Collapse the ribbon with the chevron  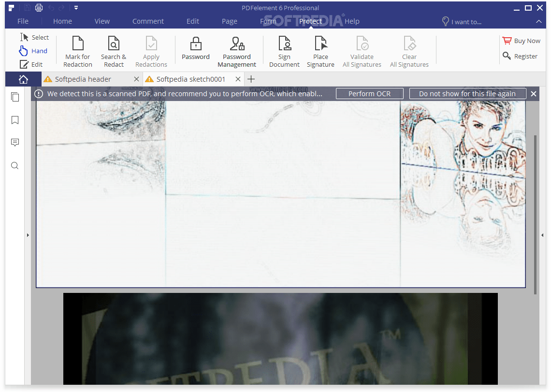tap(539, 21)
